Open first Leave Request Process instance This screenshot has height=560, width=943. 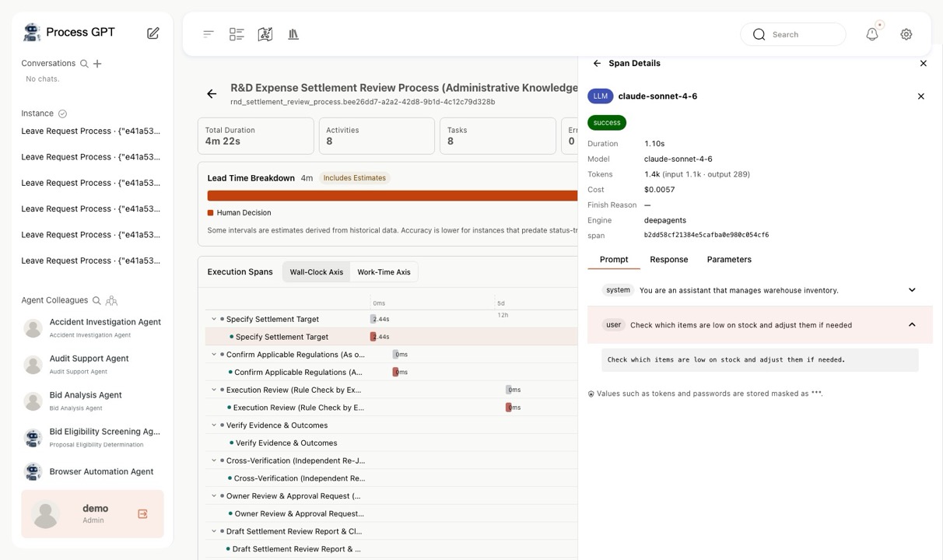click(91, 131)
